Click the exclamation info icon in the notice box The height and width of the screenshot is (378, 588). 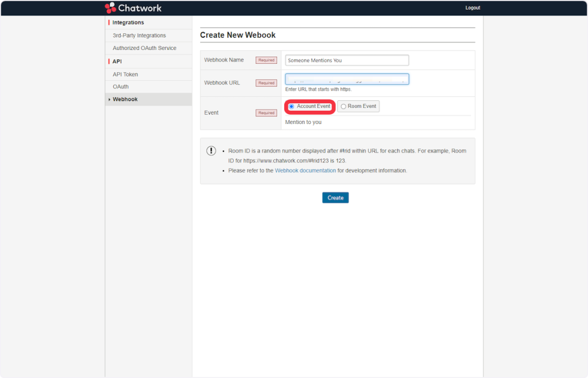click(x=211, y=151)
